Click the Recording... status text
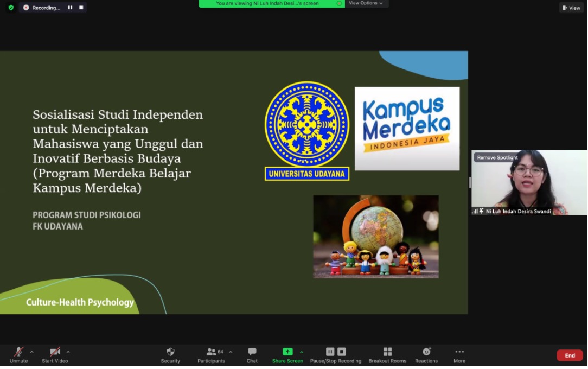The image size is (588, 369). point(46,8)
